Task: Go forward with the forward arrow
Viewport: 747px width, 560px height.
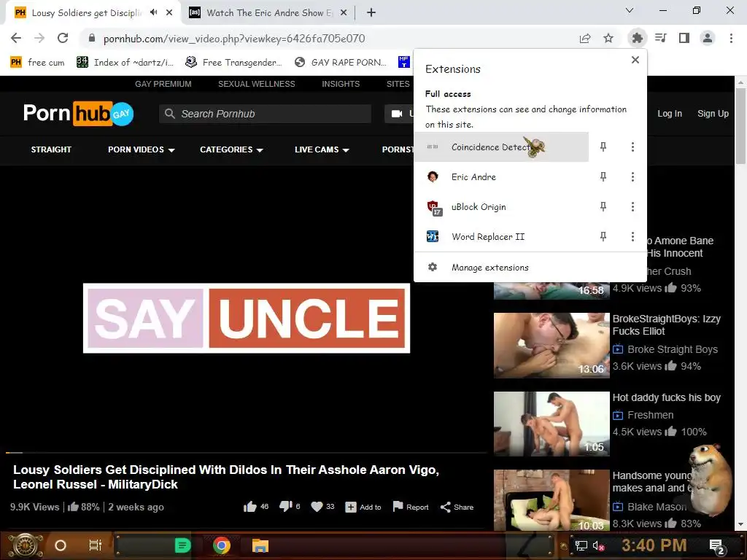Action: click(39, 38)
